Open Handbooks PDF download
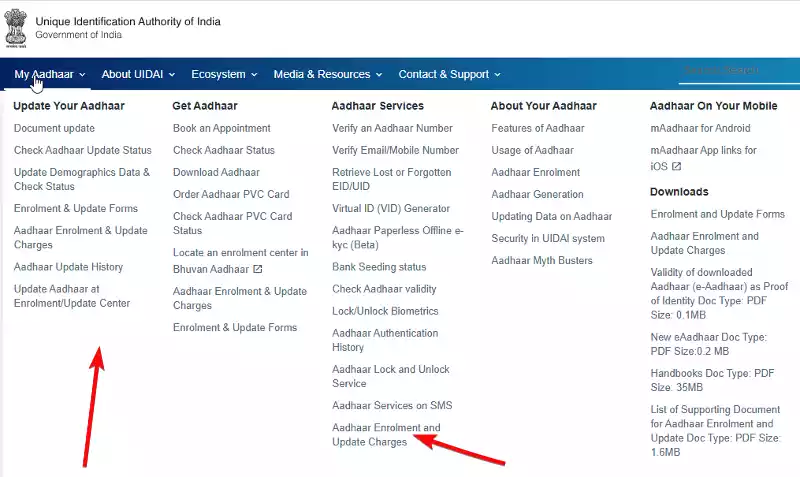 tap(712, 380)
